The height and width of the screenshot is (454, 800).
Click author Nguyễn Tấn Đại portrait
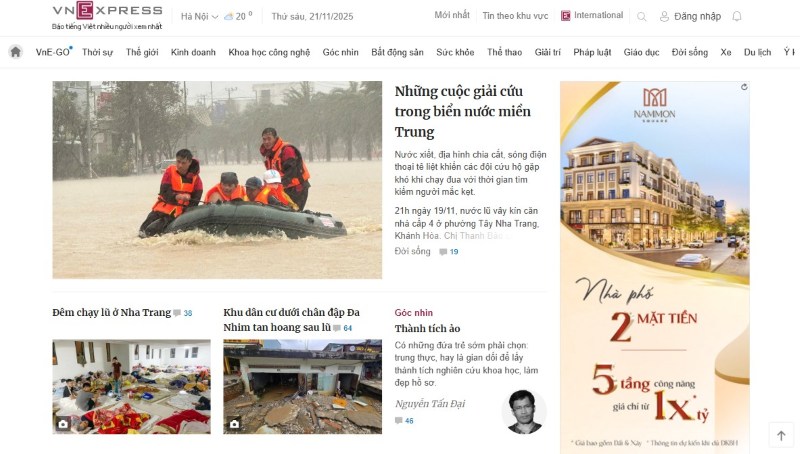(x=524, y=412)
